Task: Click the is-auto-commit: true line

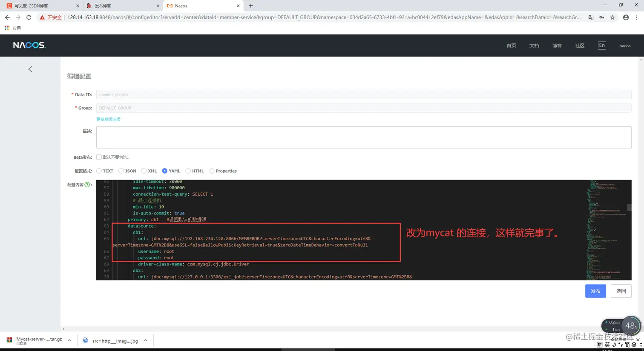Action: tap(158, 213)
